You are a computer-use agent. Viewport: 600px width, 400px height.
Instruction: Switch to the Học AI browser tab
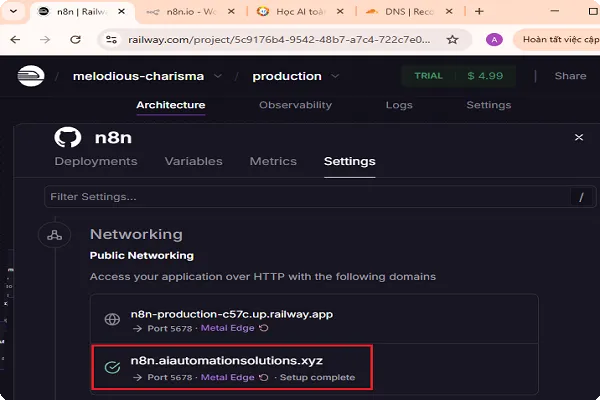(300, 11)
